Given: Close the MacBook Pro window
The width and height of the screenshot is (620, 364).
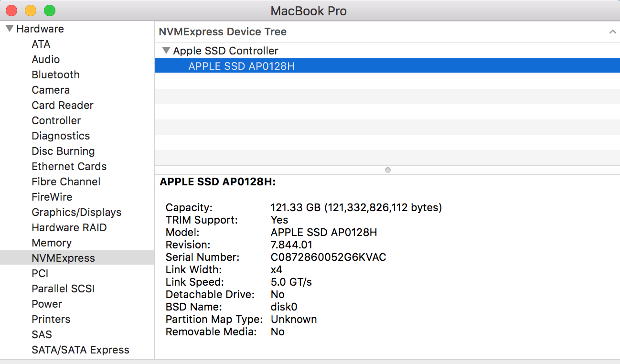Looking at the screenshot, I should (11, 11).
